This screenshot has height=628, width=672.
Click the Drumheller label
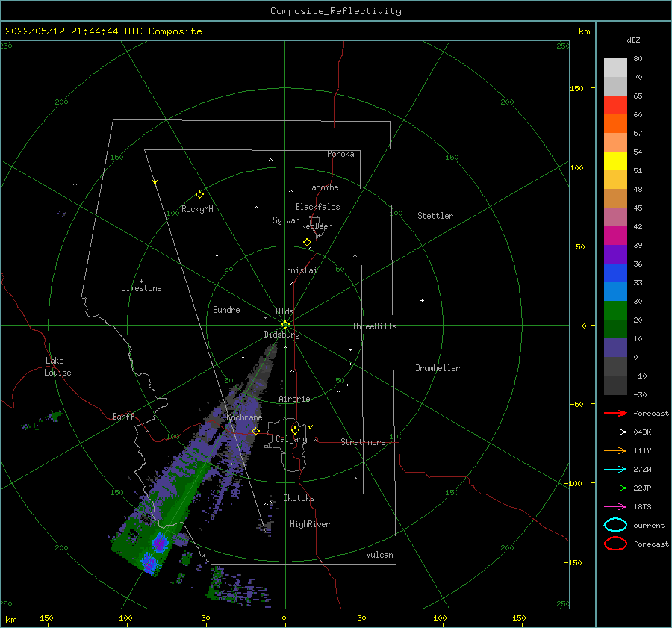pyautogui.click(x=438, y=368)
